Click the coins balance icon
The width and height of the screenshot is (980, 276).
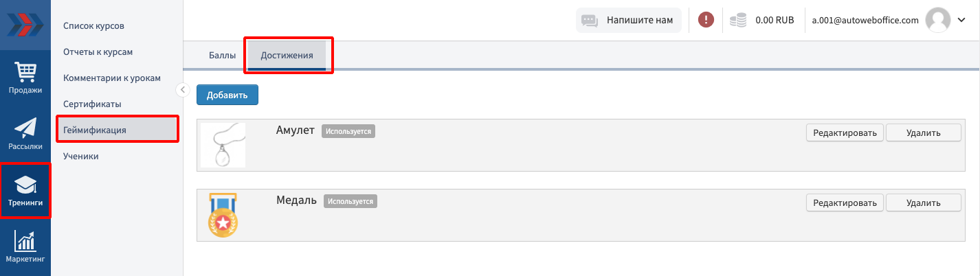738,21
